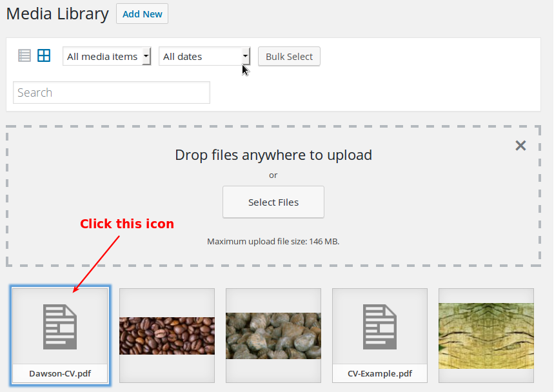
Task: Click the Add New button
Action: 142,14
